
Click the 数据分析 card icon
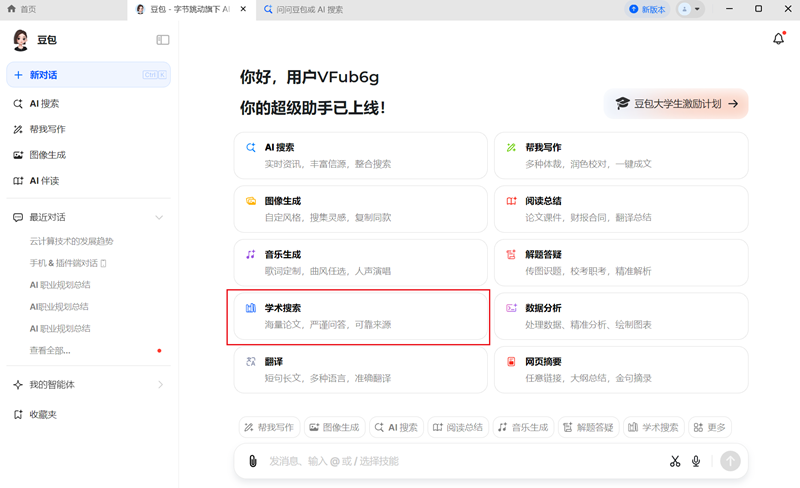[x=511, y=308]
